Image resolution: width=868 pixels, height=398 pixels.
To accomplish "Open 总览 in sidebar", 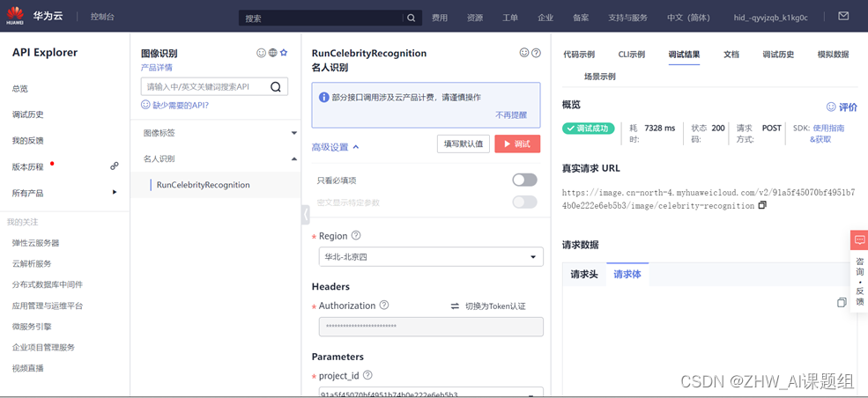I will pos(20,88).
